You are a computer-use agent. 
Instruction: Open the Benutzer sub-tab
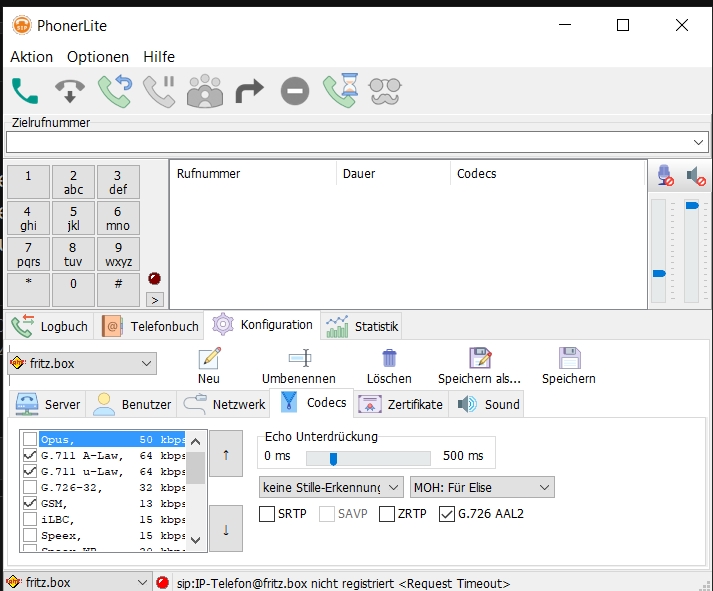point(131,404)
